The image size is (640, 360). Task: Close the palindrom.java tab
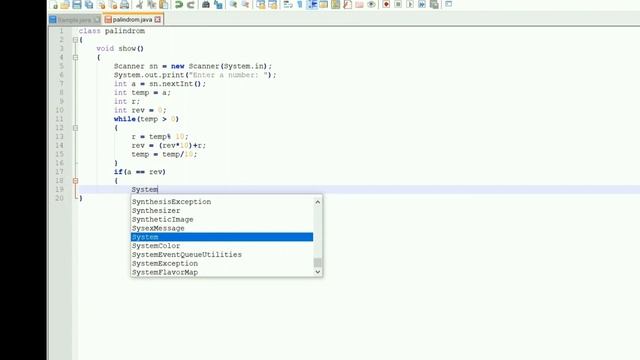pos(158,20)
